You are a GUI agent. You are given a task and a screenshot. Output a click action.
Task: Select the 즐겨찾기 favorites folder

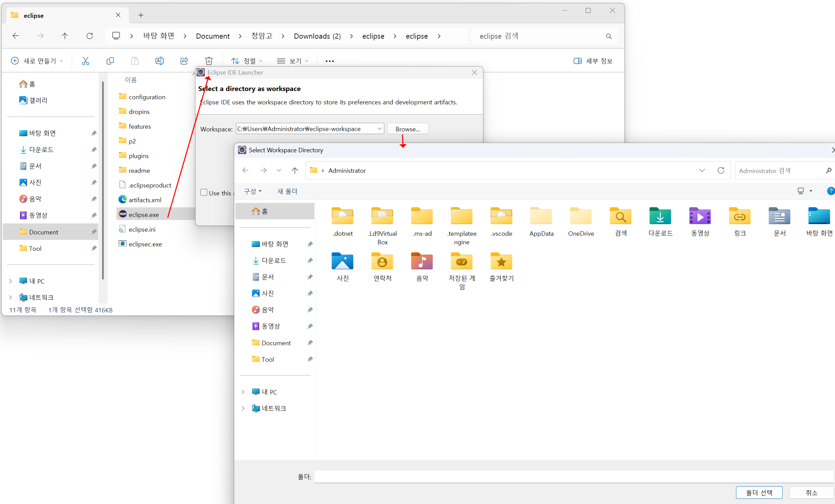click(x=501, y=267)
